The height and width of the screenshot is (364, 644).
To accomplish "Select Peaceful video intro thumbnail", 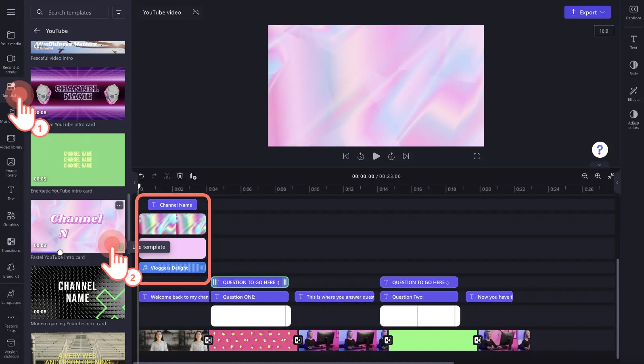I will point(78,47).
